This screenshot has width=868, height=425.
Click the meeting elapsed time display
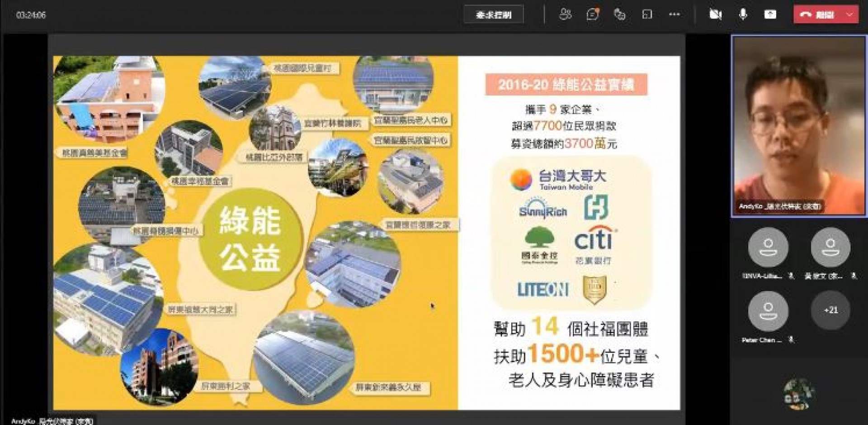(x=31, y=15)
